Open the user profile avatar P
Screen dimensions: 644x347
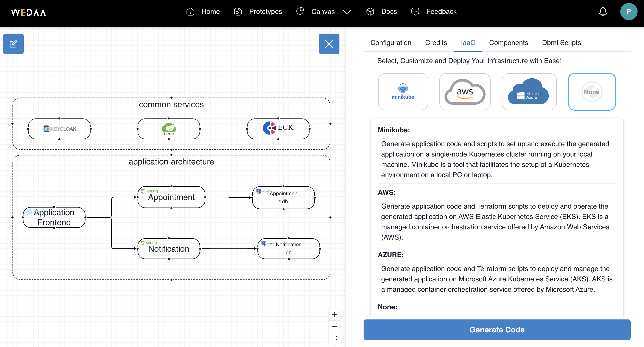coord(628,11)
